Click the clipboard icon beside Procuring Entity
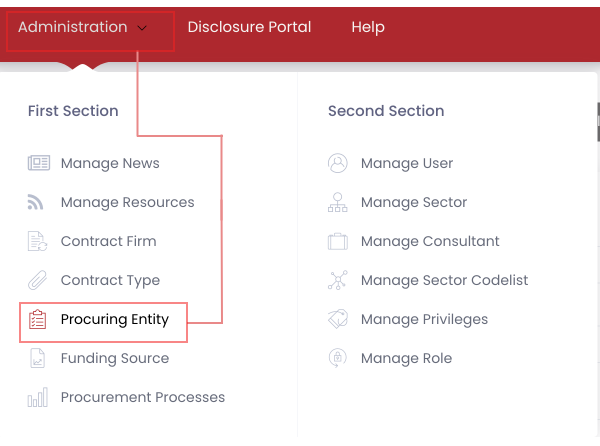The image size is (600, 446). (x=38, y=320)
